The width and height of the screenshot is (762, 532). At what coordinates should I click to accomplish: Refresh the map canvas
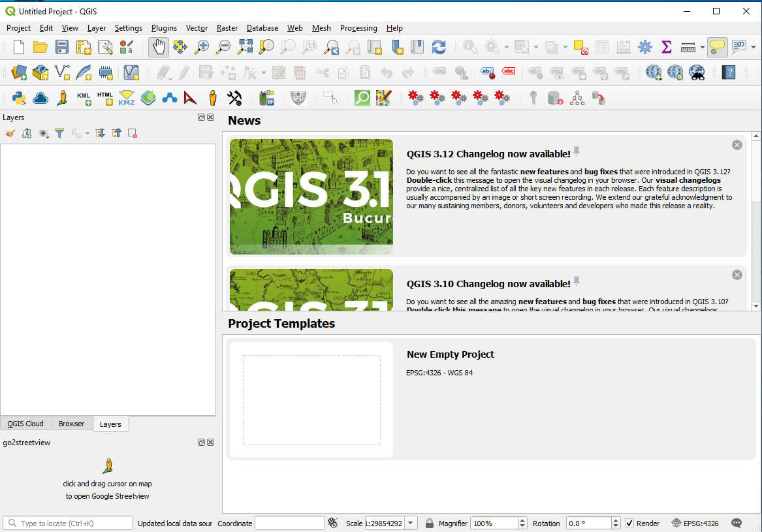(x=439, y=47)
